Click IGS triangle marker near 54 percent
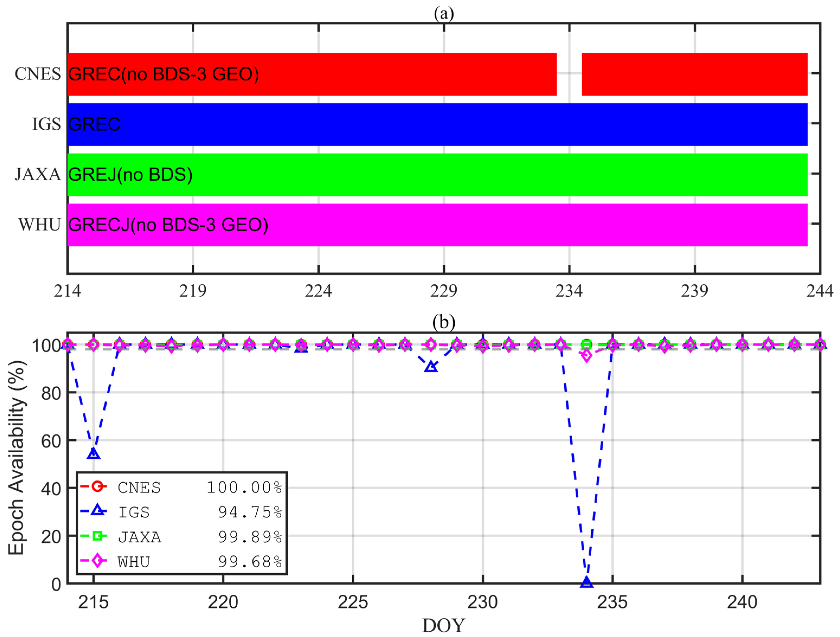Screen dimensions: 840x637 (x=94, y=454)
